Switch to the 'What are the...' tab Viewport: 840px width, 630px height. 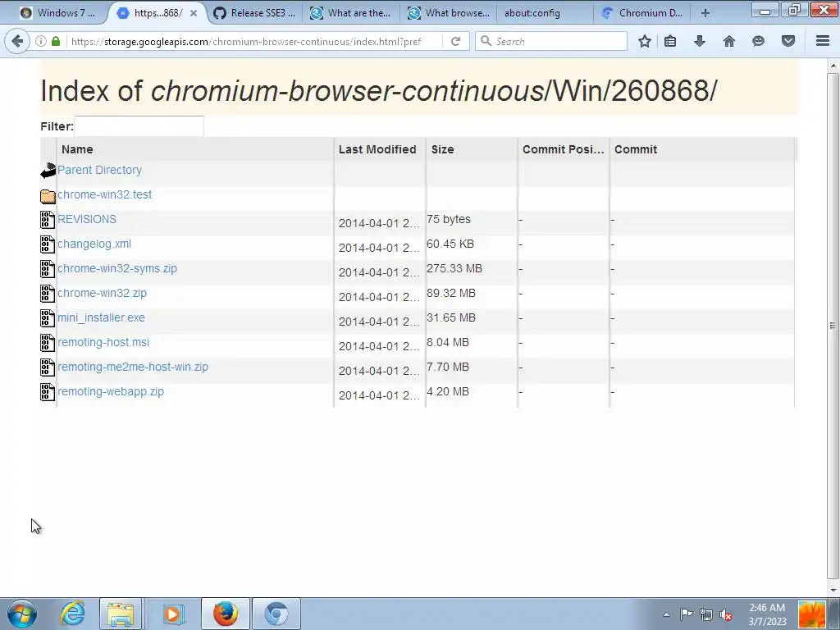pos(351,13)
